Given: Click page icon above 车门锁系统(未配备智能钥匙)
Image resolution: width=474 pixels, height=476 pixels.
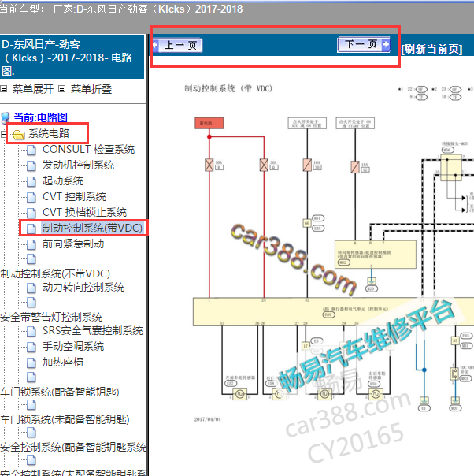Looking at the screenshot, I should [x=31, y=405].
